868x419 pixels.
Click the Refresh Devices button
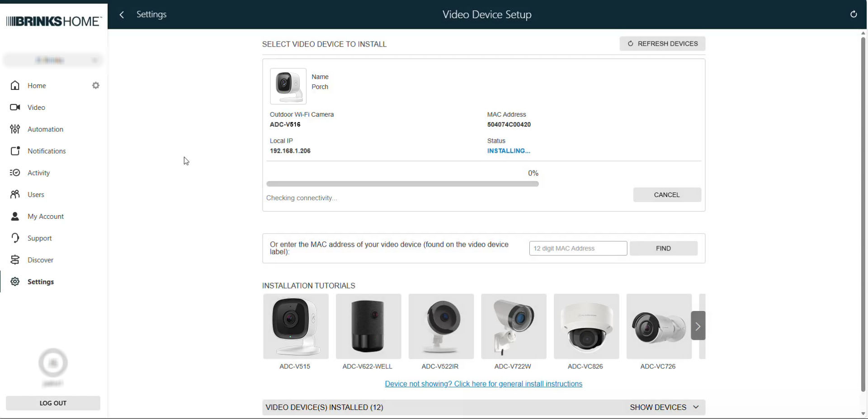[662, 44]
